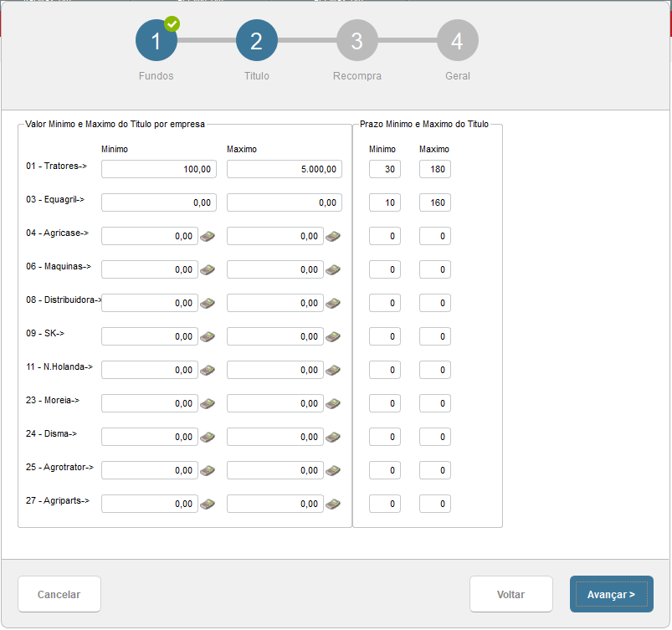Click calculator icon beside Disma Minimo
The image size is (672, 630).
pos(208,437)
